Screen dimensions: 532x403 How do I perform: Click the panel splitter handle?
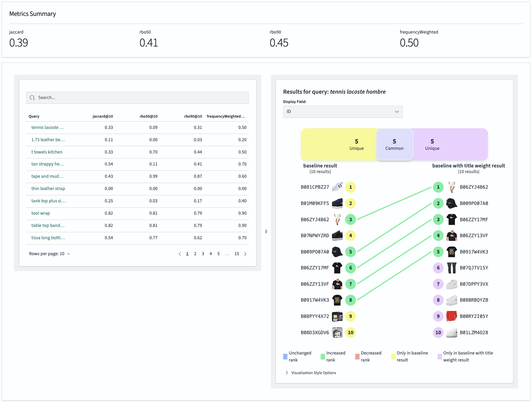tap(266, 232)
